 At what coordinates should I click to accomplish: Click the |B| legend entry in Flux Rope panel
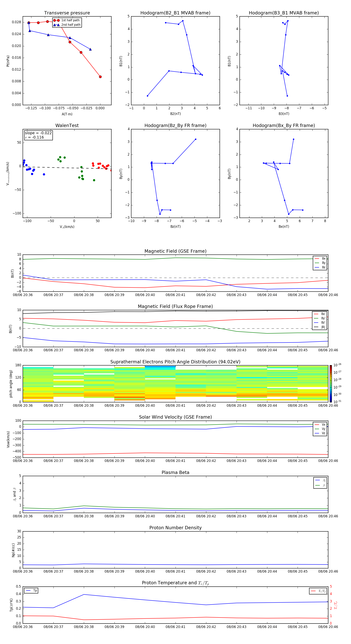[320, 327]
